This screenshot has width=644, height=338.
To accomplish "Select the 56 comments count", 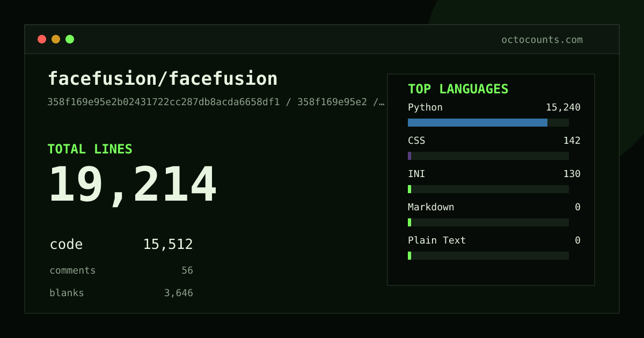I will coord(187,270).
